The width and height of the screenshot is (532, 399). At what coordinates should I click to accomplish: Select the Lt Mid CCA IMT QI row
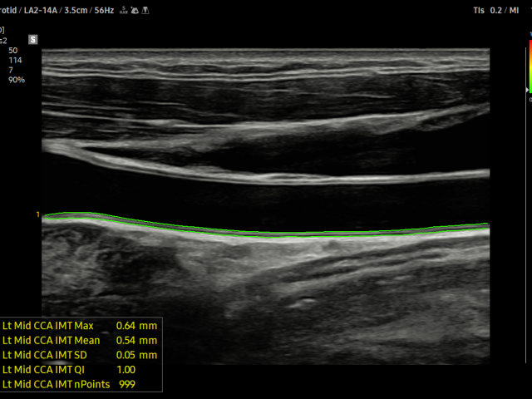[x=81, y=370]
